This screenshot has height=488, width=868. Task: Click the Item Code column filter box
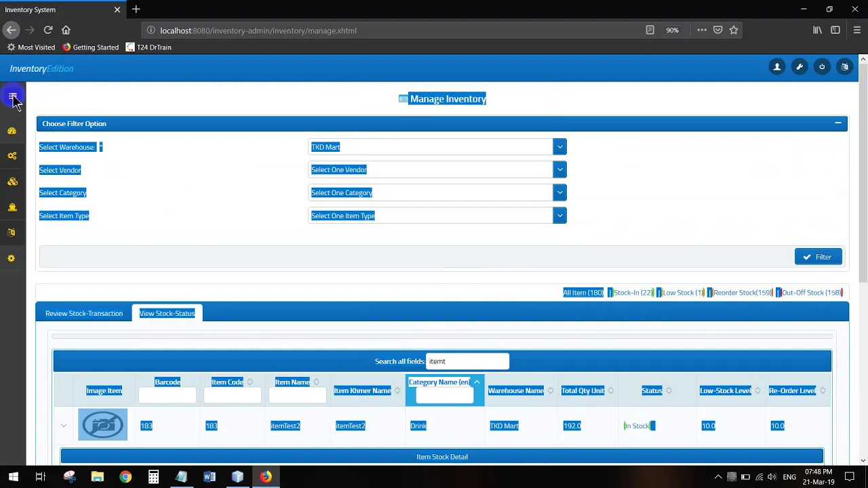232,395
